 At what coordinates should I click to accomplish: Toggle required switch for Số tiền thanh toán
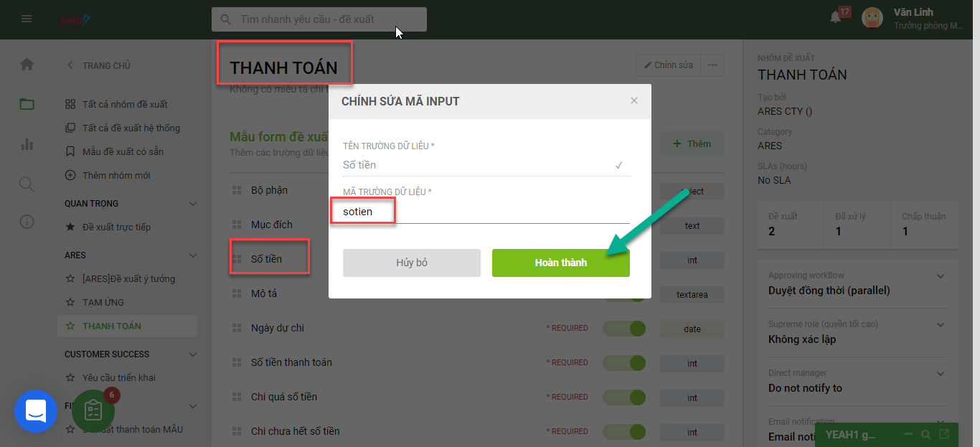(x=623, y=363)
